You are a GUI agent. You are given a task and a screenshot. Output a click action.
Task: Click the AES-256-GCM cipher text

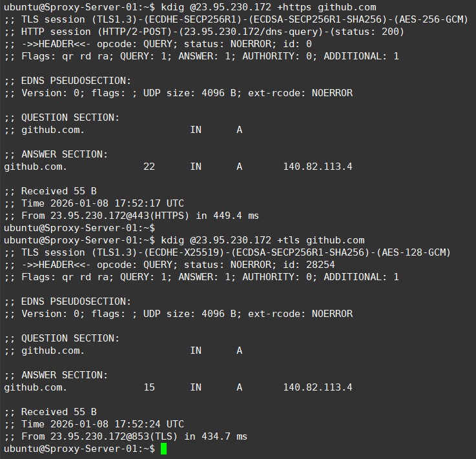click(431, 19)
